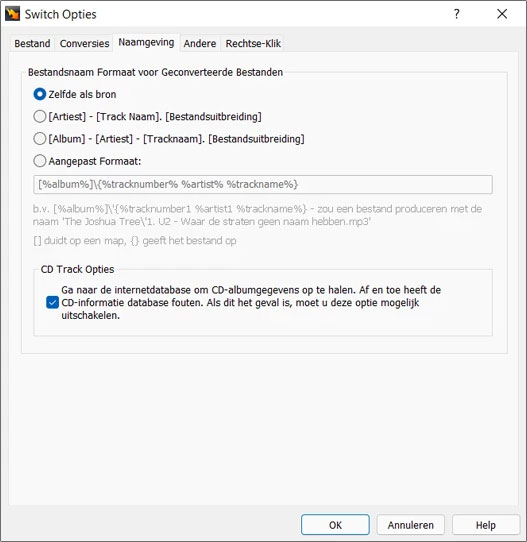Viewport: 527px width, 542px height.
Task: Enable the Aangepast Formaat radio button
Action: click(40, 161)
